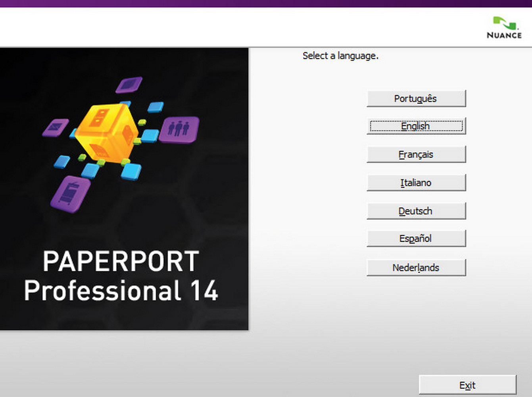Click the purple envelope mail icon
532x397 pixels.
tap(56, 127)
